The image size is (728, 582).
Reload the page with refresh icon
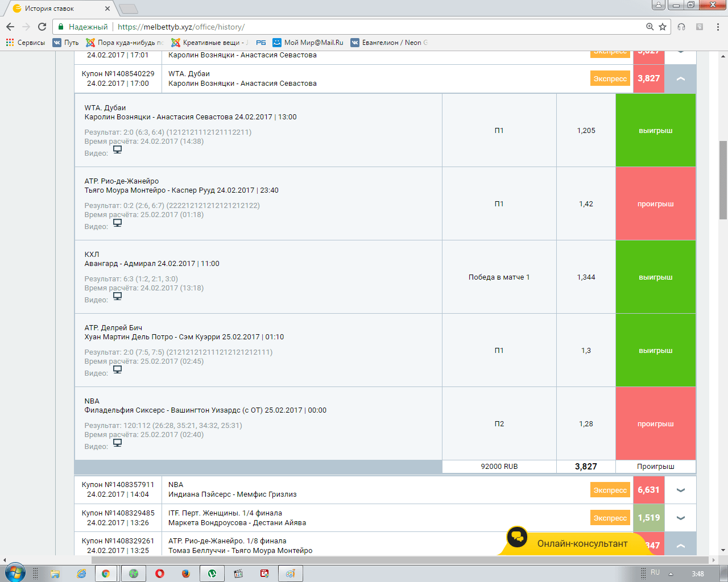(42, 27)
